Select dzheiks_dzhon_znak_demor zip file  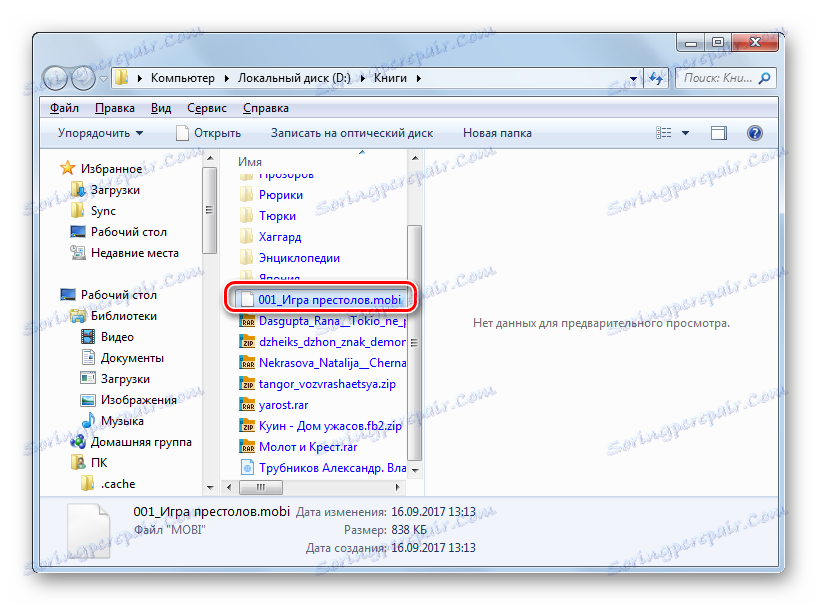pyautogui.click(x=322, y=342)
